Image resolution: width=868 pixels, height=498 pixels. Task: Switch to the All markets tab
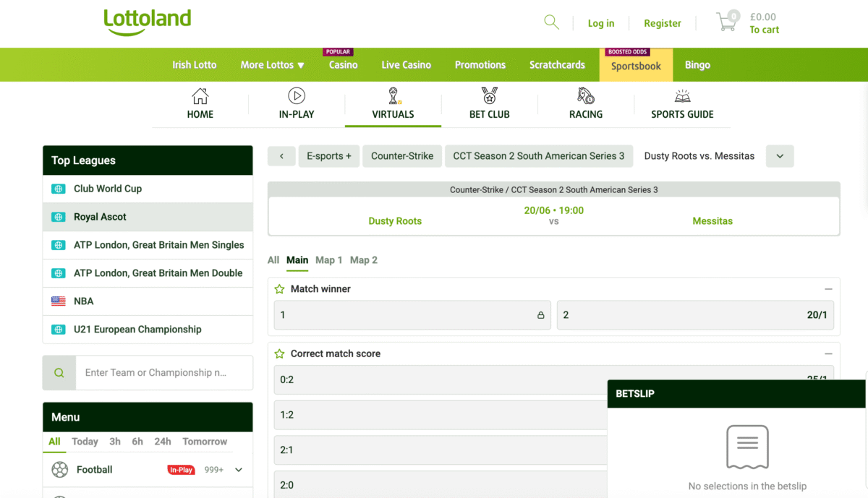coord(273,260)
